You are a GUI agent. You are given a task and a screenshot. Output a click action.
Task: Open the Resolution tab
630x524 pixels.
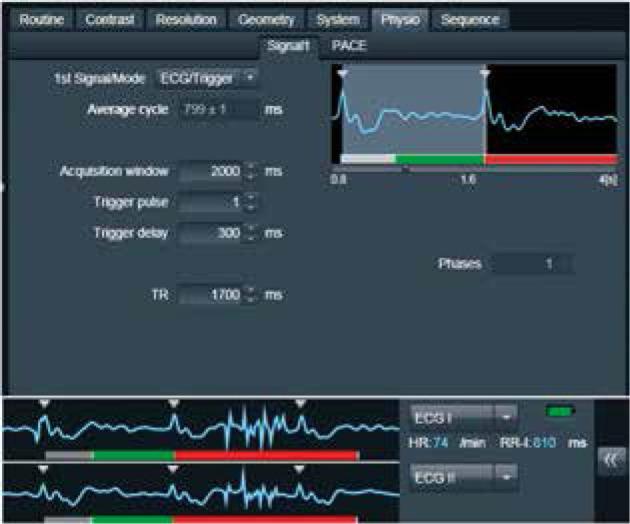[x=186, y=19]
